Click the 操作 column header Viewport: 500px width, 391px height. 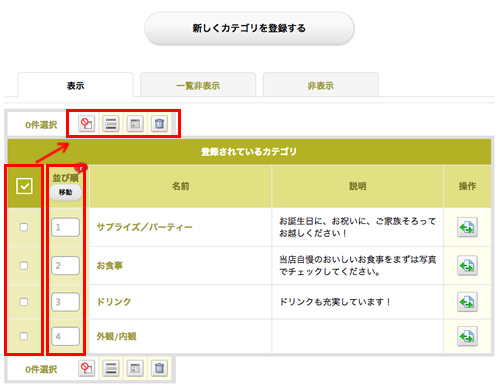(x=467, y=186)
